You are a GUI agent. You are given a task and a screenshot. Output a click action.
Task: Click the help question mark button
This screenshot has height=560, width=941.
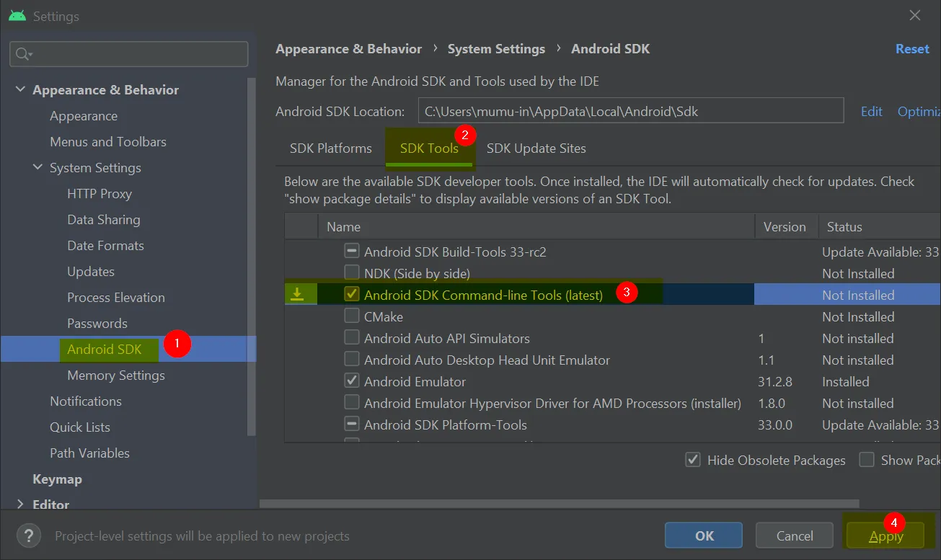[29, 535]
